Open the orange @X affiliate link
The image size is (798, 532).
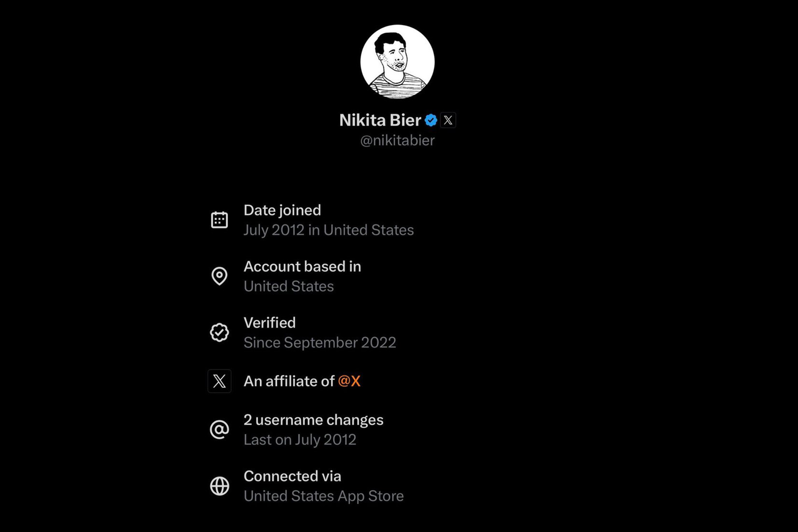coord(349,381)
